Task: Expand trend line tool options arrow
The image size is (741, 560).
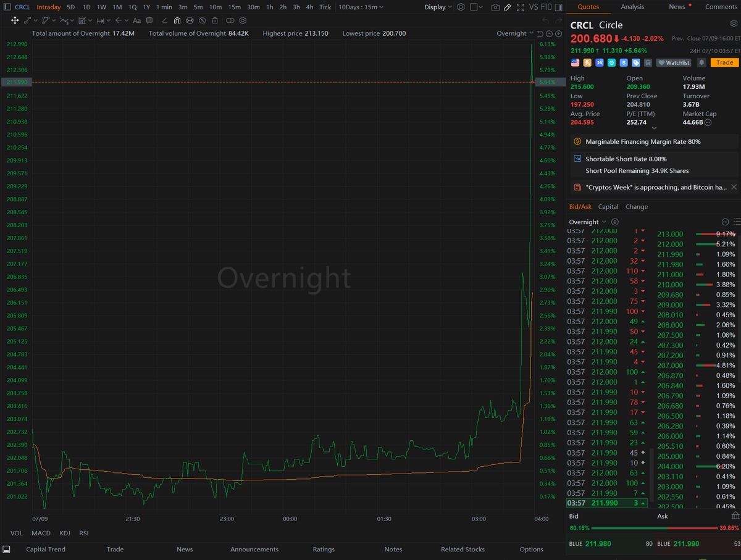Action: 35,20
